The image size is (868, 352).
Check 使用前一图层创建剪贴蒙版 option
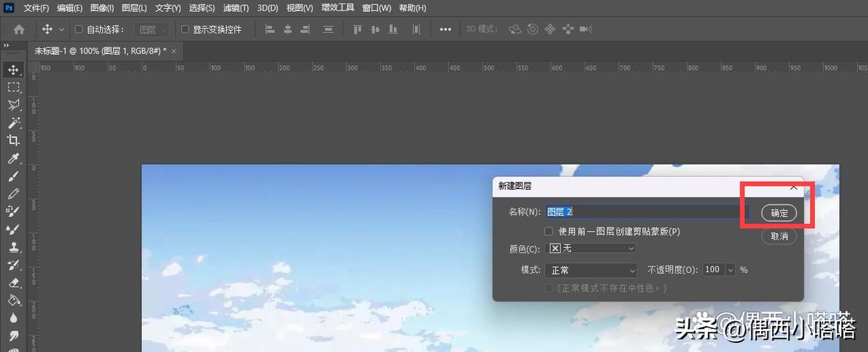tap(549, 231)
